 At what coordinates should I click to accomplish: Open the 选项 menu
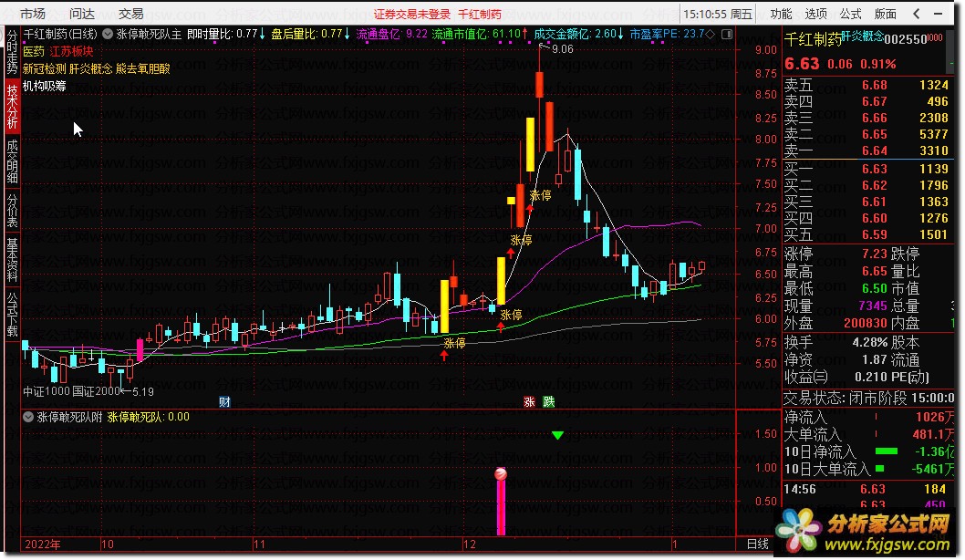tap(816, 14)
